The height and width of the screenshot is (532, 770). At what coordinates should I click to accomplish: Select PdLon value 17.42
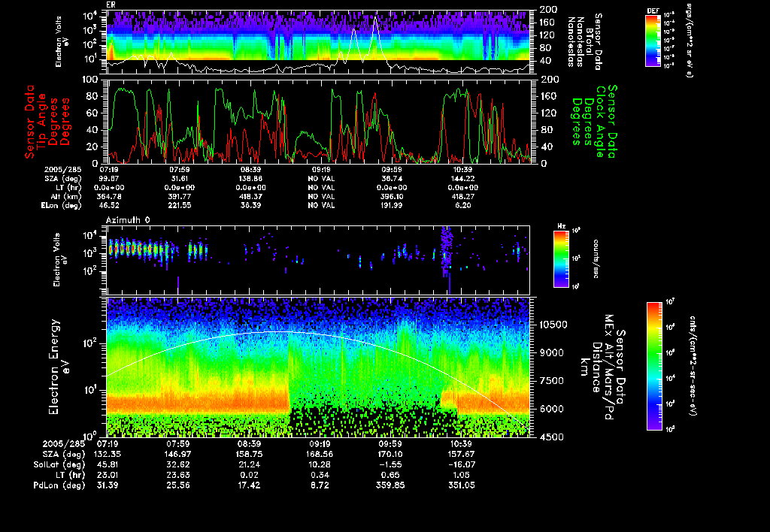point(249,485)
